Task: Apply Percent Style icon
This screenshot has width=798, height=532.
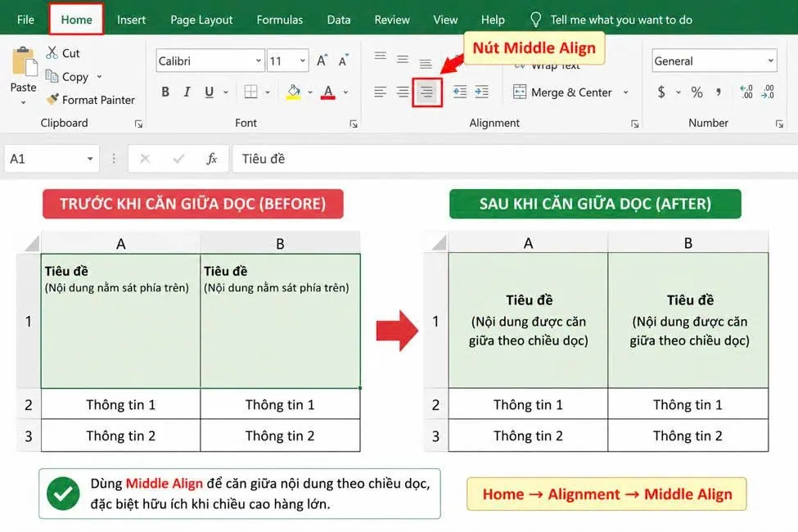Action: pos(697,92)
